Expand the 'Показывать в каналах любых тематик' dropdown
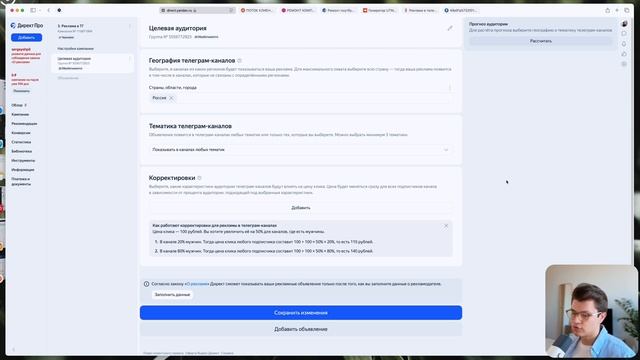This screenshot has height=360, width=640. 300,150
